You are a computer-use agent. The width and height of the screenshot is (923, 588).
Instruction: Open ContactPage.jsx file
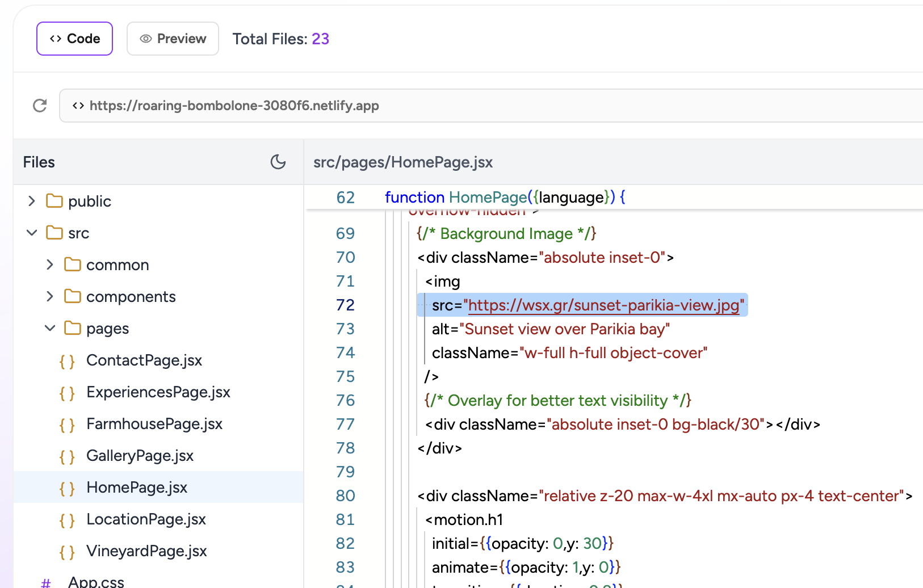click(x=158, y=360)
